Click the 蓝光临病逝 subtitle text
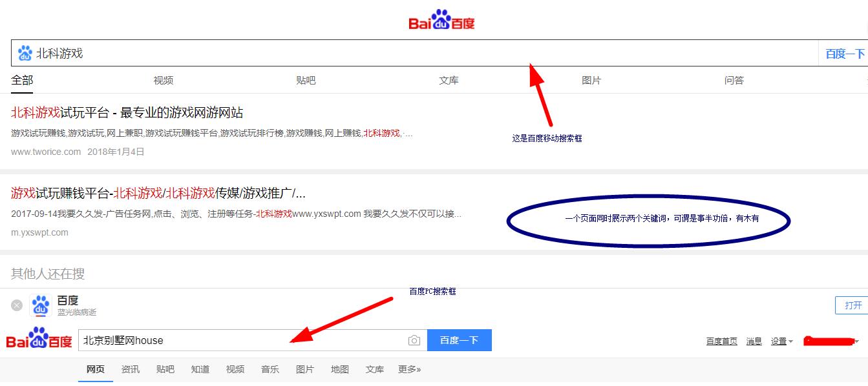This screenshot has height=386, width=868. 77,312
